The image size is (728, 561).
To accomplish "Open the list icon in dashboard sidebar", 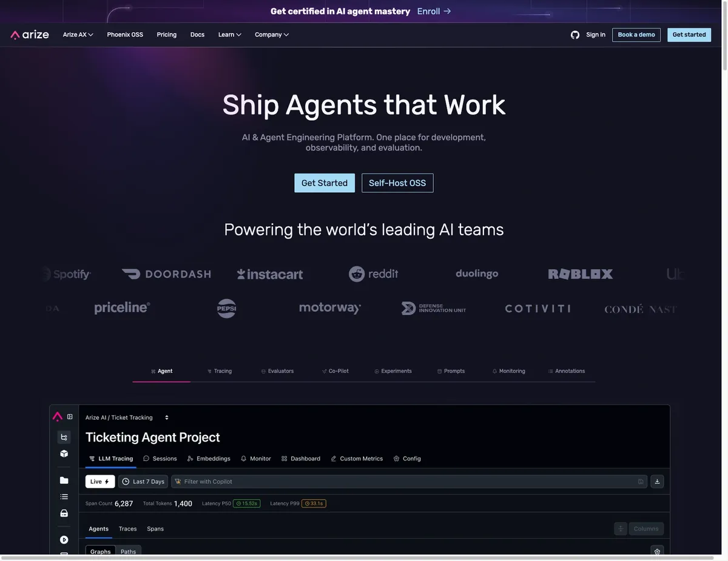I will [64, 497].
